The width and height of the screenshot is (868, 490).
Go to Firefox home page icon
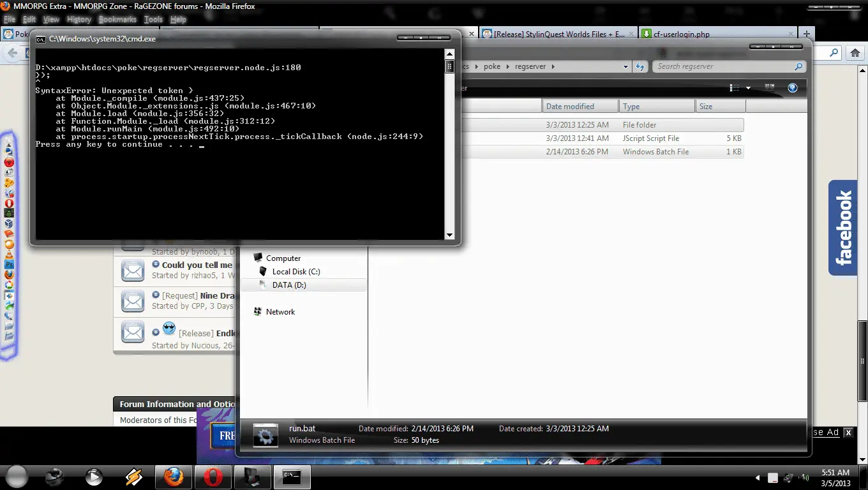pos(855,54)
